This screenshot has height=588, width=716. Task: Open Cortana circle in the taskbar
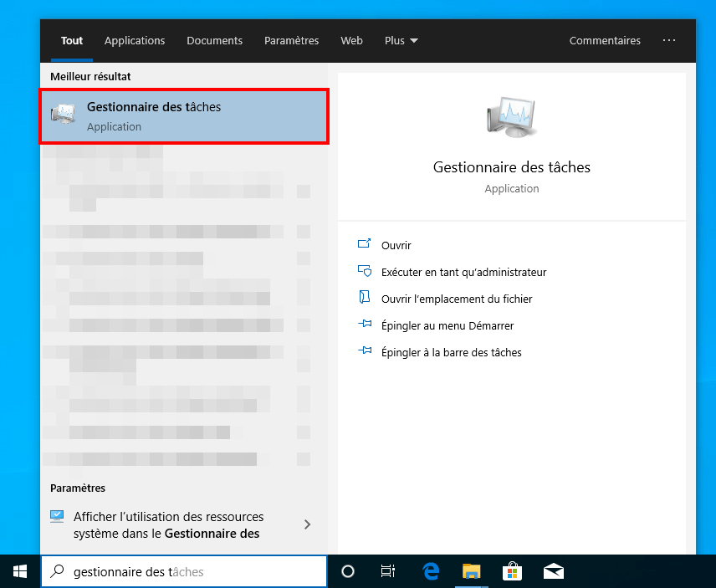tap(348, 571)
